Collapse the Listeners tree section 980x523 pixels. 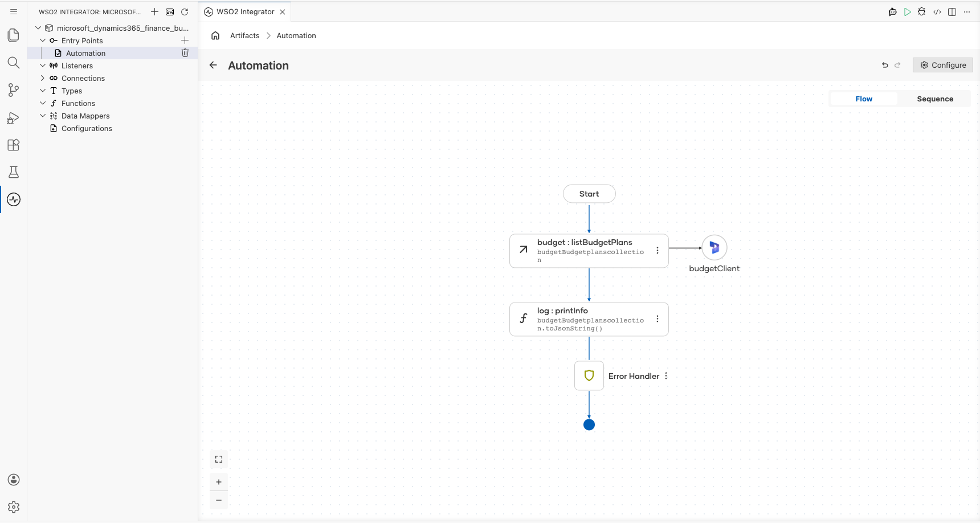point(43,66)
